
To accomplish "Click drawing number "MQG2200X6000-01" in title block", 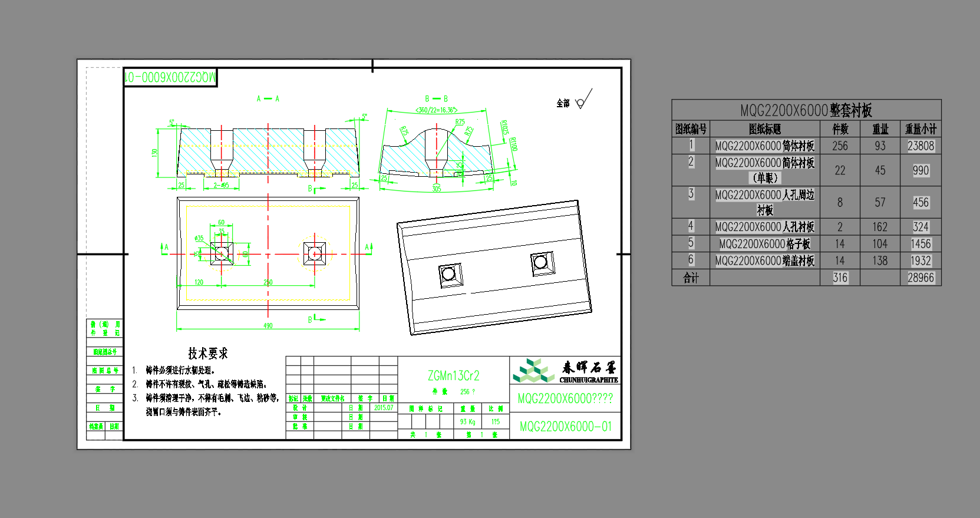I will (x=565, y=426).
